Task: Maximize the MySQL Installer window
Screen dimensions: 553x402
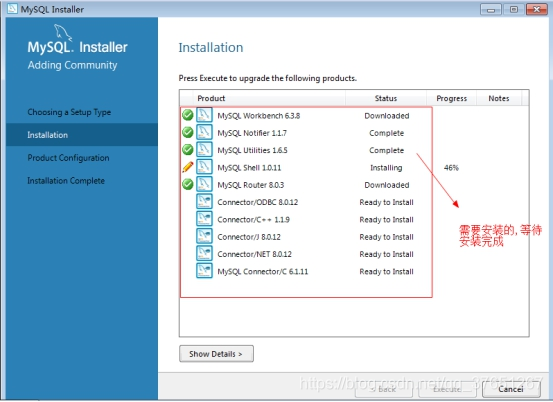Action: click(x=514, y=10)
